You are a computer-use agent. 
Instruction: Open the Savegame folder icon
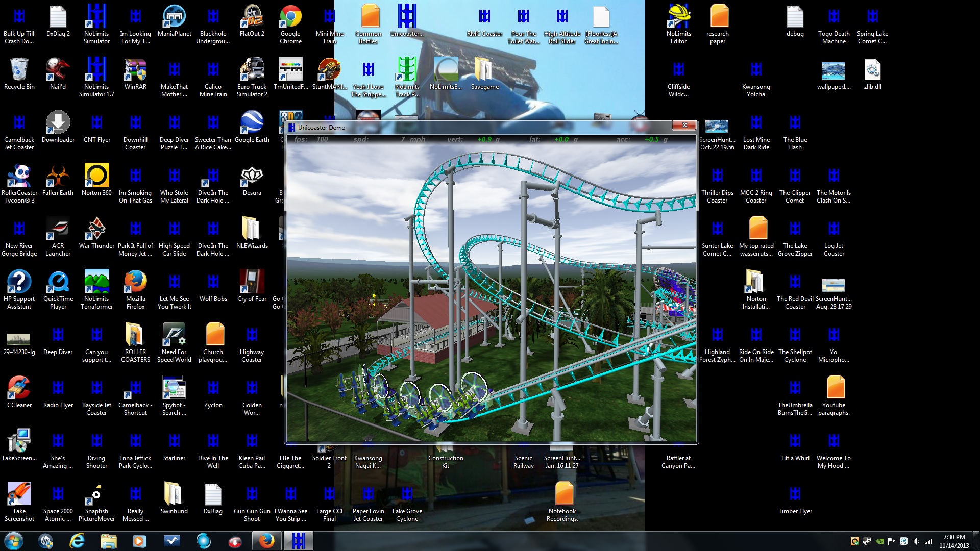[484, 73]
